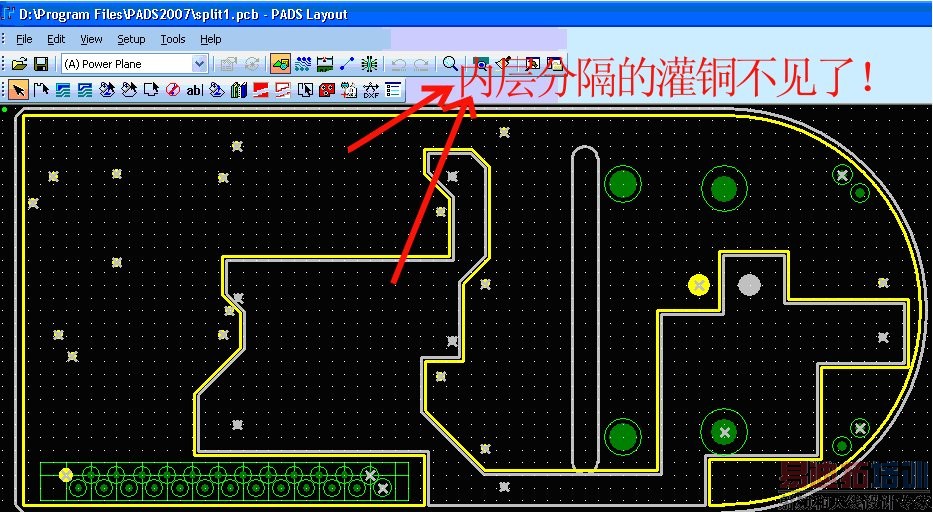This screenshot has height=512, width=933.
Task: Open the Project Explorer icon
Action: (x=555, y=63)
